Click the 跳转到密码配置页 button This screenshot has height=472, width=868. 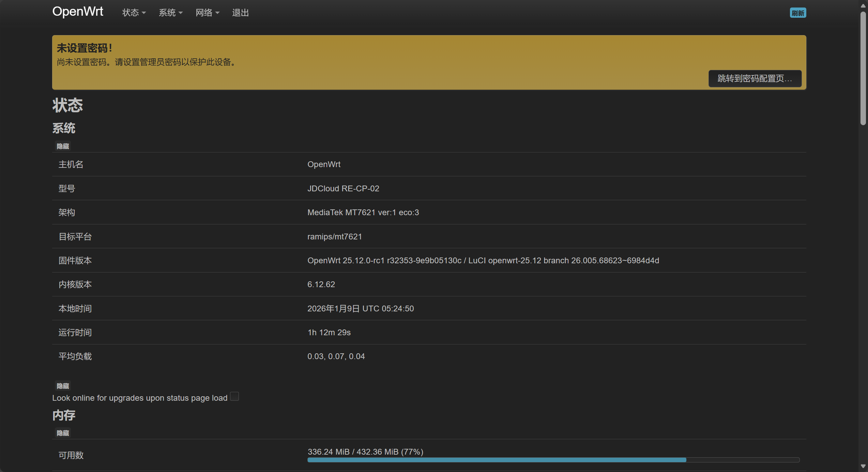coord(755,79)
